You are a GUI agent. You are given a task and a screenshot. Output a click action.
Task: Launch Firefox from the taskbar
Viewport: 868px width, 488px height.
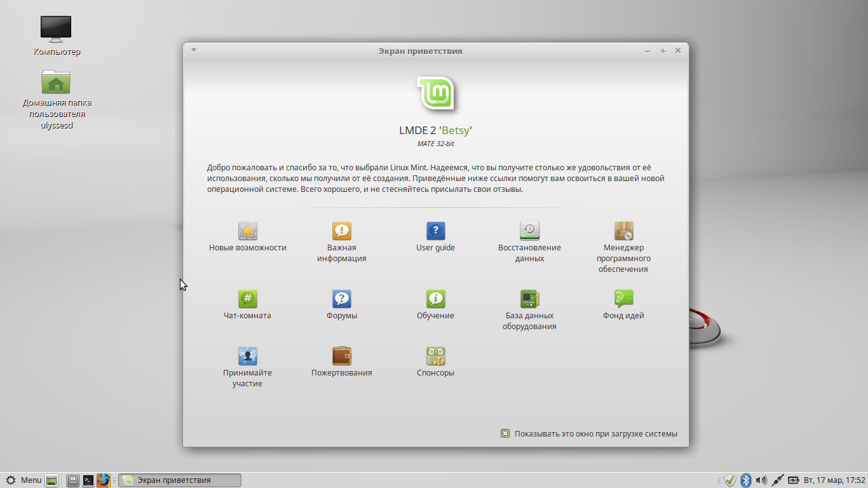pyautogui.click(x=104, y=480)
